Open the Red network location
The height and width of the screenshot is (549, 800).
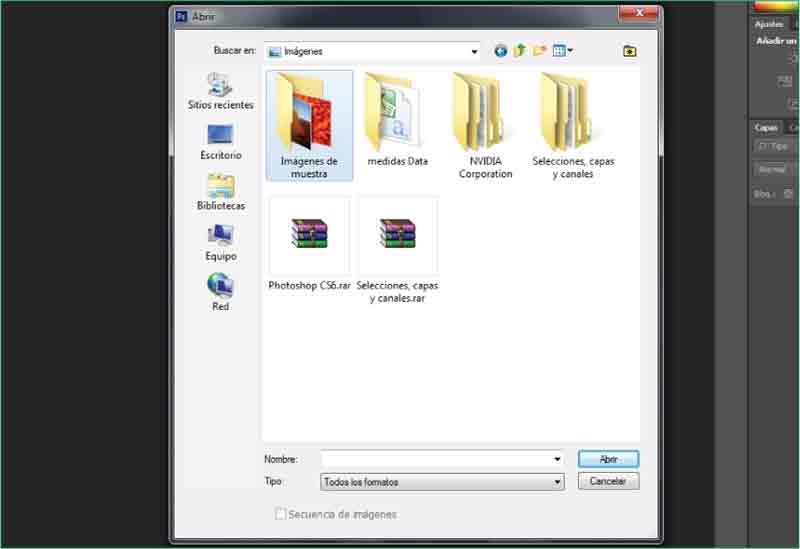coord(220,291)
